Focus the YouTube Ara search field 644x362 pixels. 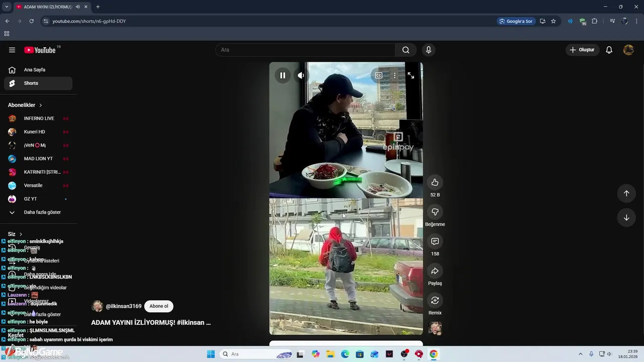[x=305, y=50]
